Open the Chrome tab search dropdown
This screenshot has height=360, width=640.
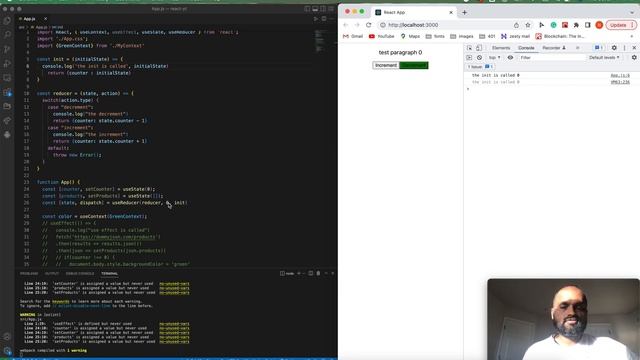pos(632,12)
